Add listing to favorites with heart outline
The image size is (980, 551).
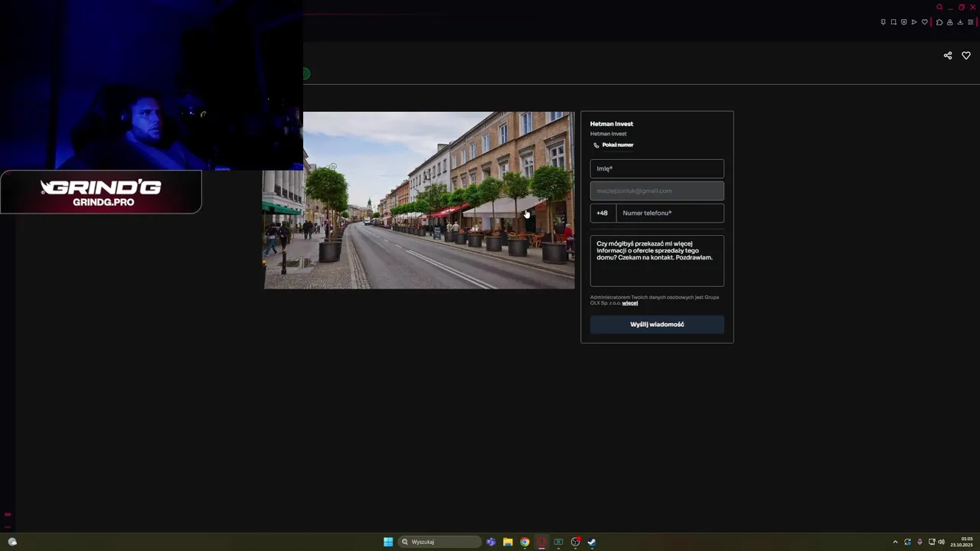pyautogui.click(x=966, y=56)
